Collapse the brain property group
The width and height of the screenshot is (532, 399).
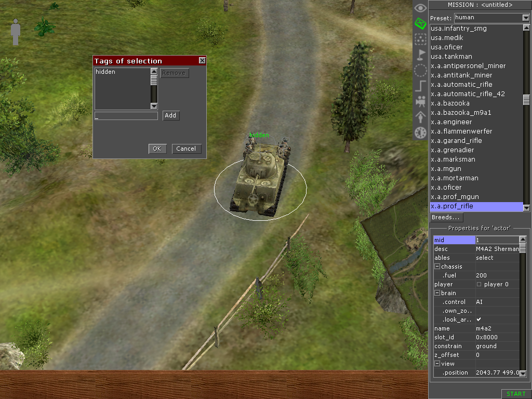pyautogui.click(x=437, y=293)
